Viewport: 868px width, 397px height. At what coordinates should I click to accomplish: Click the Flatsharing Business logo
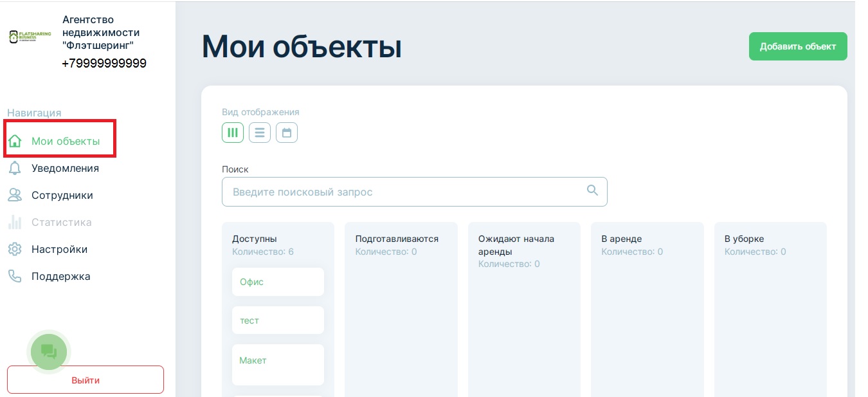(30, 37)
